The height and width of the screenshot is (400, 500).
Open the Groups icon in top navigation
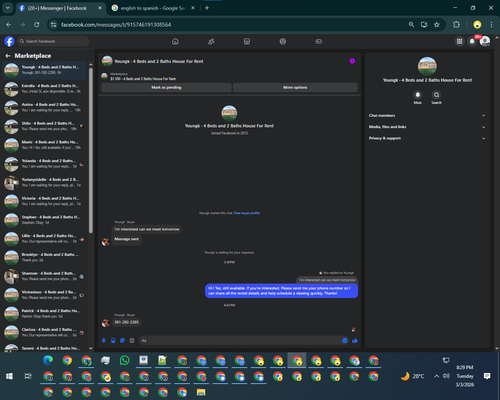(283, 41)
